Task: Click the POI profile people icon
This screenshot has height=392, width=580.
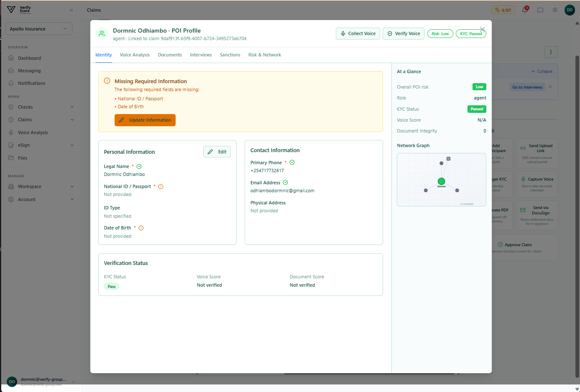Action: [102, 33]
